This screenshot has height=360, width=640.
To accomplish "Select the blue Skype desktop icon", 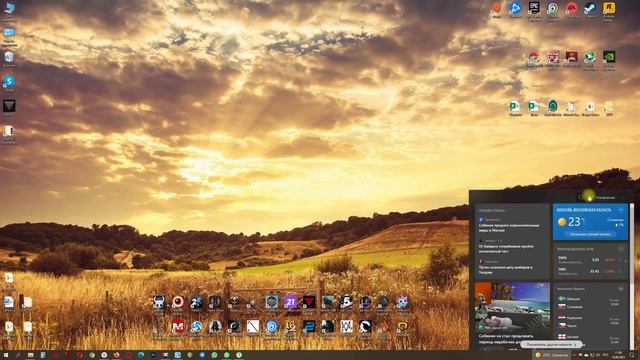I will click(x=9, y=82).
